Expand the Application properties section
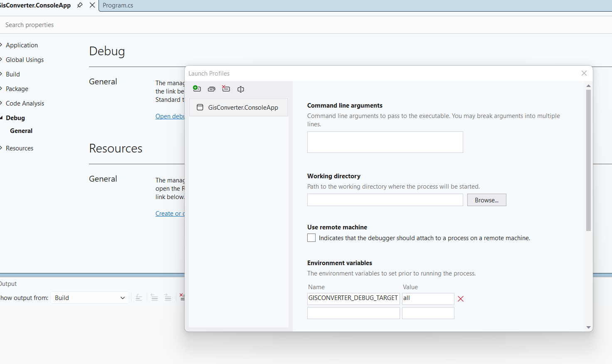The image size is (612, 364). 2,45
